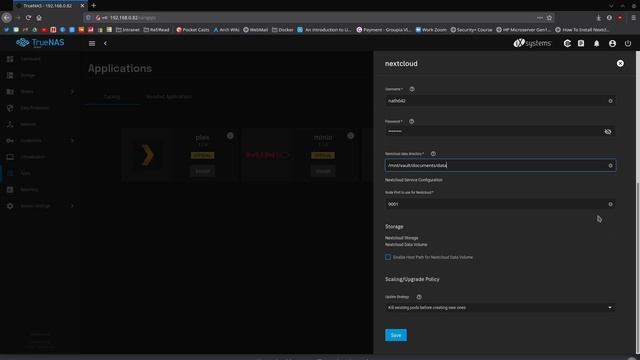Open help tooltip for Nextcloud data directory

433,154
